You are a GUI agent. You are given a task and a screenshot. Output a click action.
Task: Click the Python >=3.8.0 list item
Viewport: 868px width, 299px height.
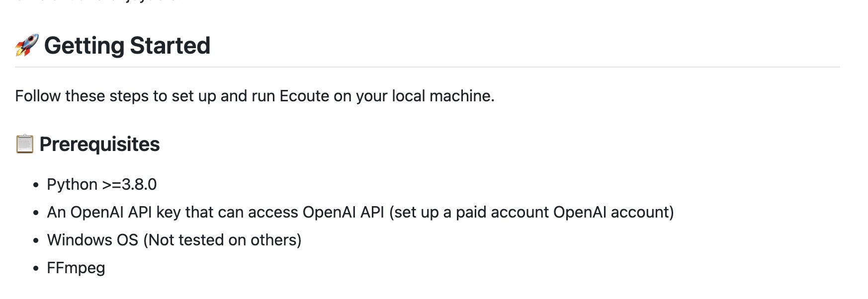[x=102, y=185]
